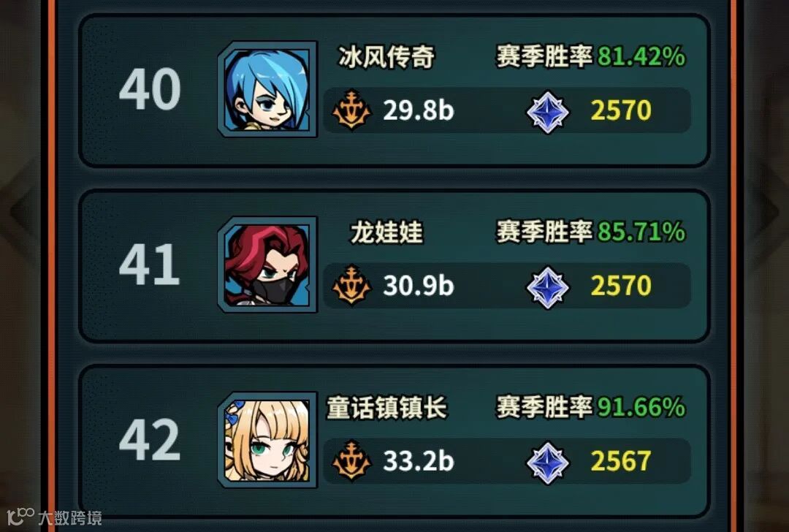Click the anchor power icon beside 30.9b
This screenshot has width=789, height=532.
click(351, 286)
